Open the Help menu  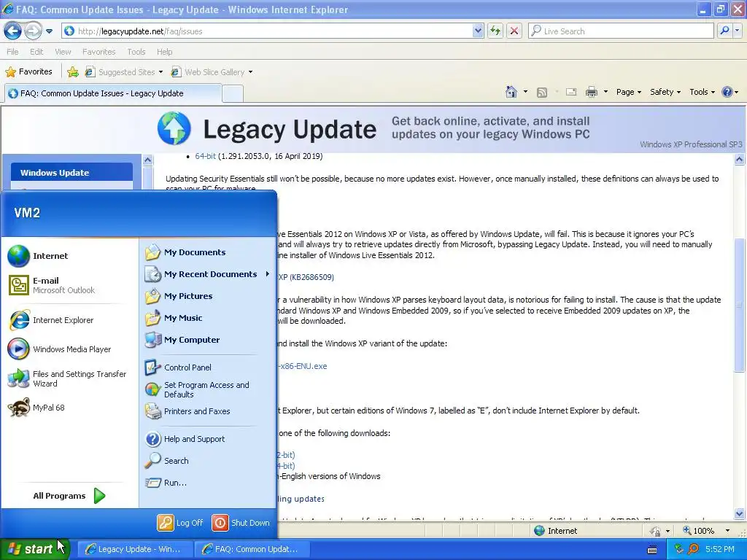pos(164,52)
